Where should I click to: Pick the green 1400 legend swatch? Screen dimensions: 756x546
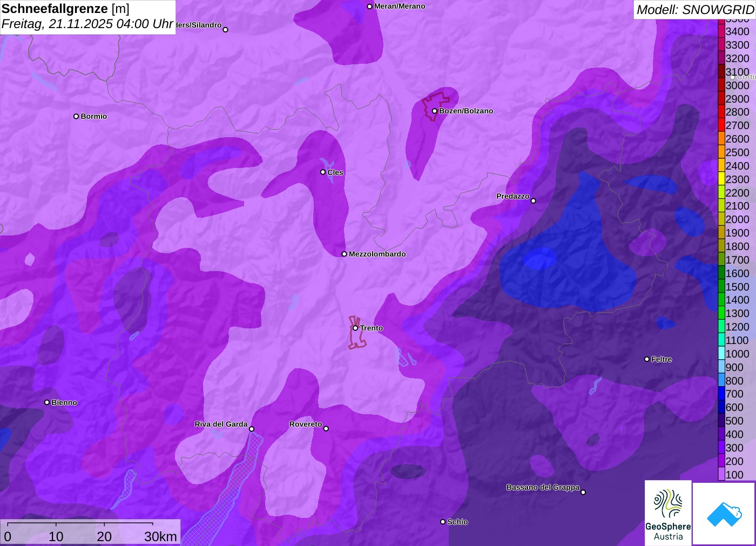pyautogui.click(x=721, y=300)
